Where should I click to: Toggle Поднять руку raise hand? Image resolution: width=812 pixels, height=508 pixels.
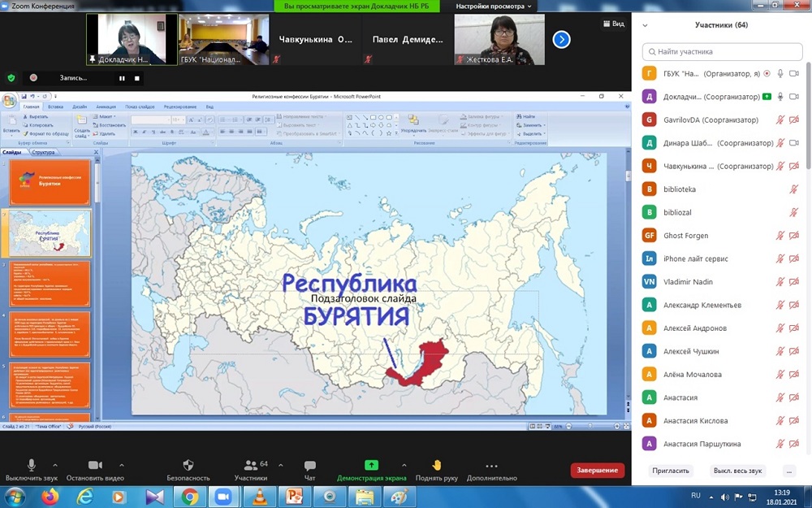tap(437, 470)
